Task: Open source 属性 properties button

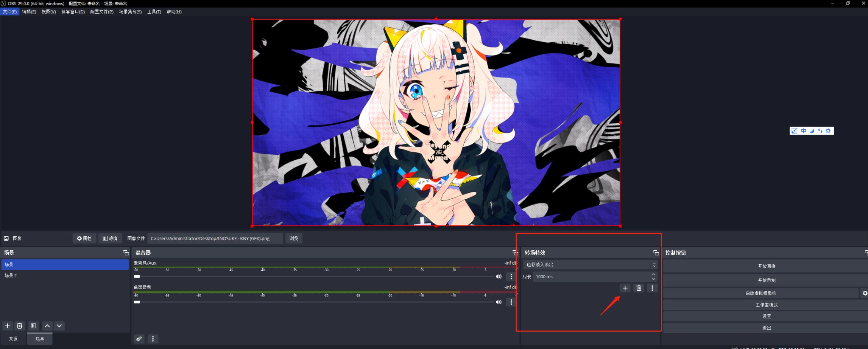Action: pyautogui.click(x=84, y=238)
